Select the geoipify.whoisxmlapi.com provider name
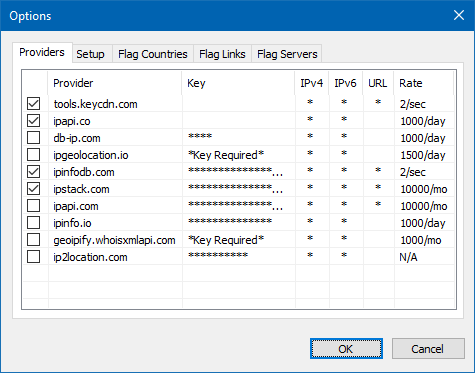475x373 pixels. click(114, 240)
